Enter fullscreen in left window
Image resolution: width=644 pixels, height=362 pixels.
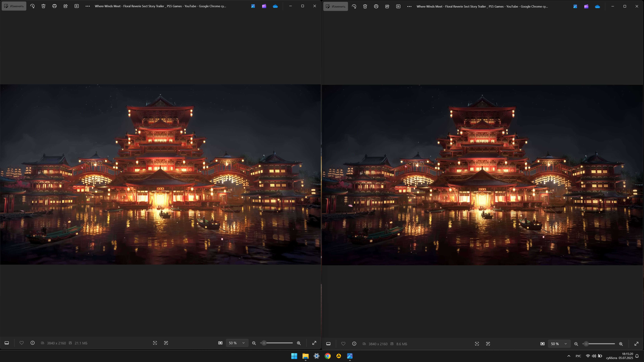click(314, 343)
